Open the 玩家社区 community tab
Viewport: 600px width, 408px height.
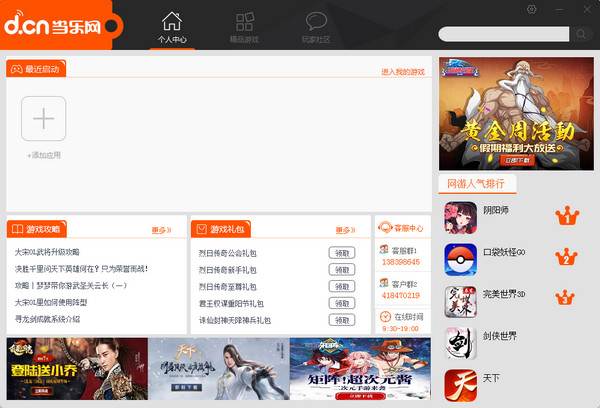click(x=316, y=27)
